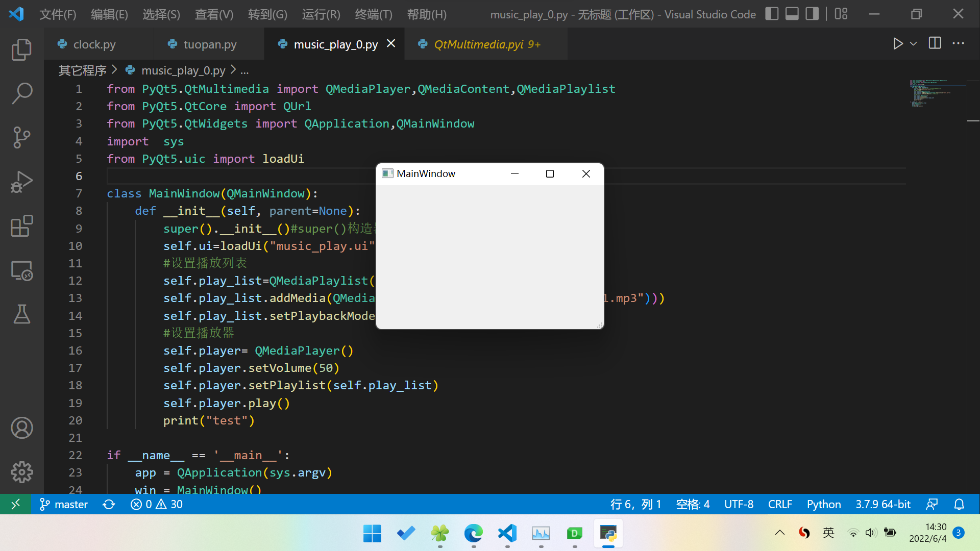
Task: Open the 终端(T) menu
Action: tap(373, 14)
